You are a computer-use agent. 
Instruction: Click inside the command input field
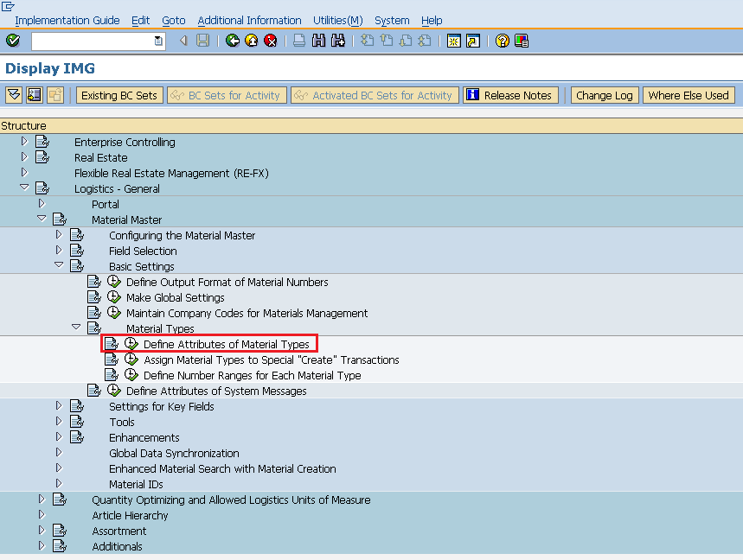coord(95,41)
